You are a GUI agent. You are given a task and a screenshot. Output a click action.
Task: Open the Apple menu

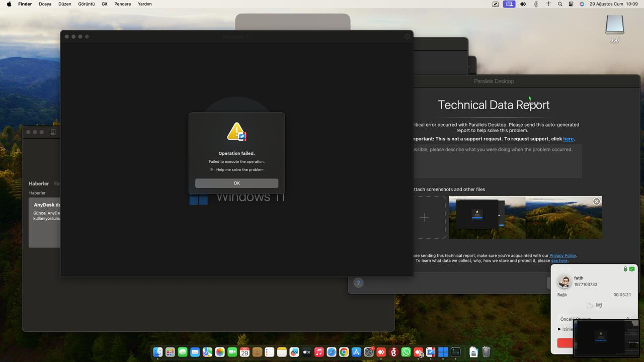(9, 4)
